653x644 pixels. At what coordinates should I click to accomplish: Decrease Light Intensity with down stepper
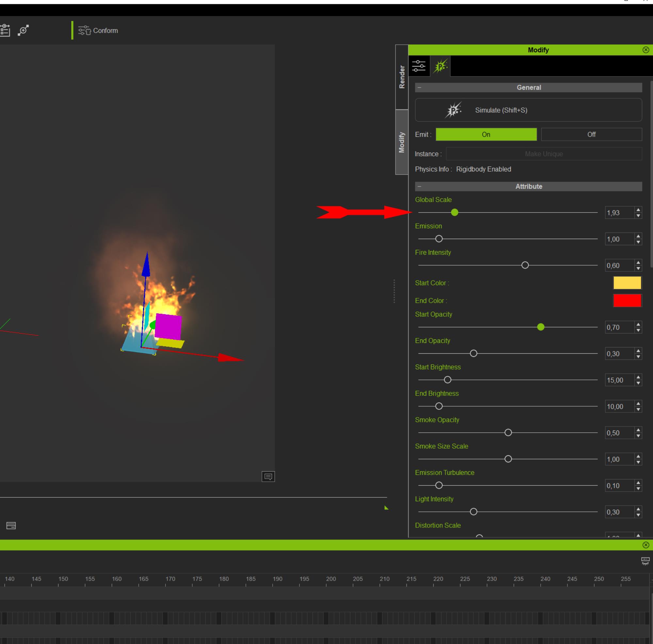pyautogui.click(x=638, y=515)
